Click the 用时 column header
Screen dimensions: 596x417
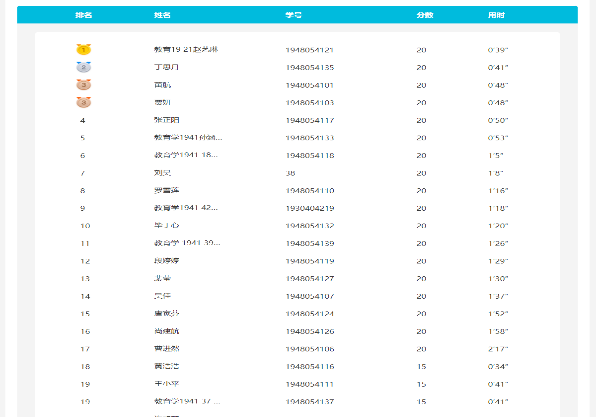pos(496,15)
